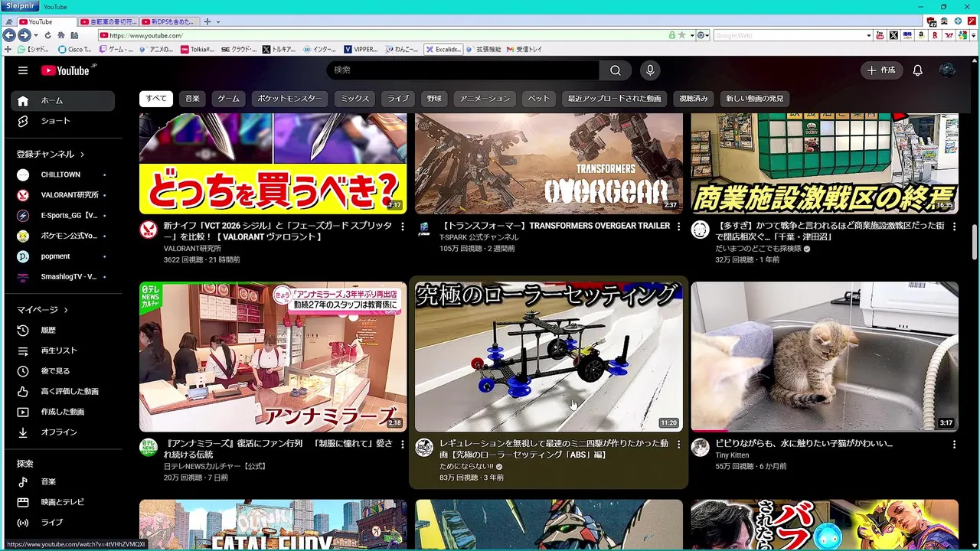Open popment channel in sidebar
This screenshot has height=551, width=980.
[63, 256]
